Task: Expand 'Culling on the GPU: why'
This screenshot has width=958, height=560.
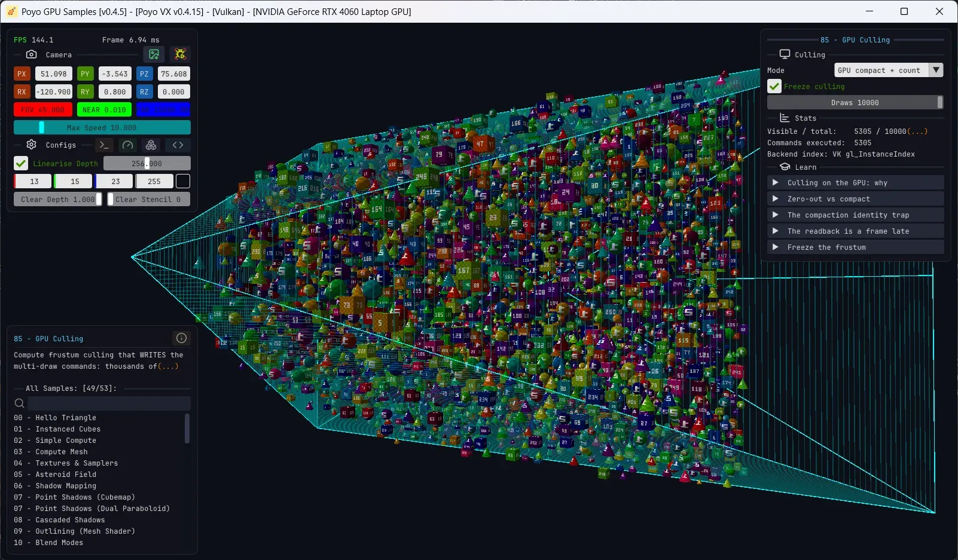Action: click(855, 182)
